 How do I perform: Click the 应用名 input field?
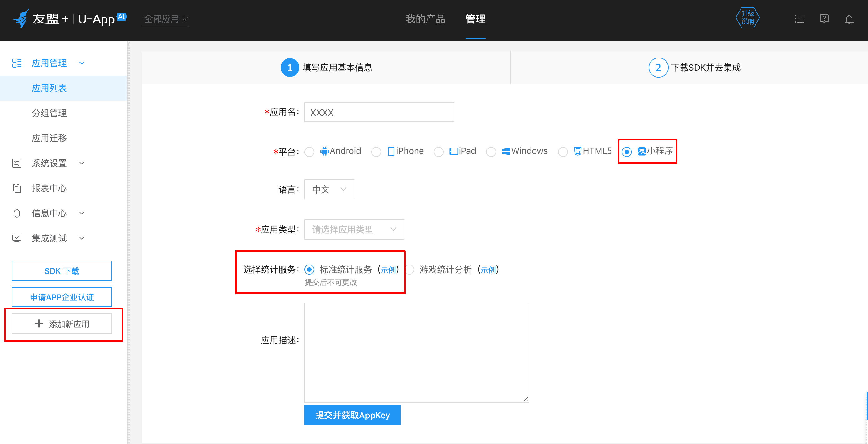coord(379,112)
